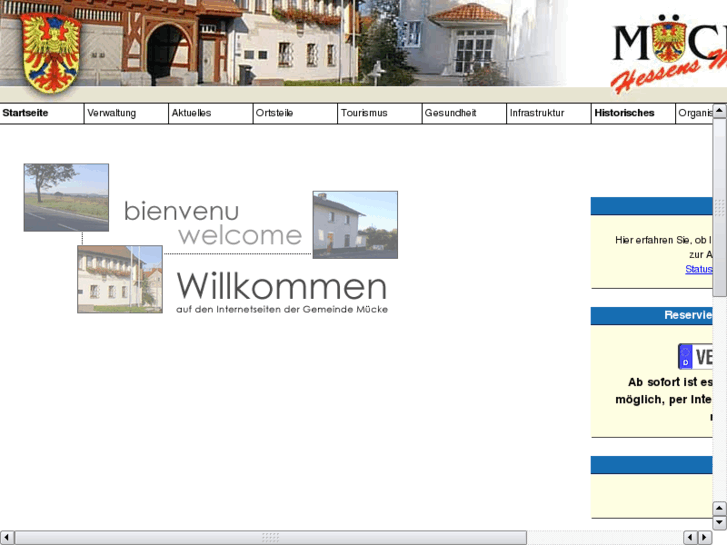Open the Tourismus menu item
This screenshot has height=545, width=727.
click(380, 113)
